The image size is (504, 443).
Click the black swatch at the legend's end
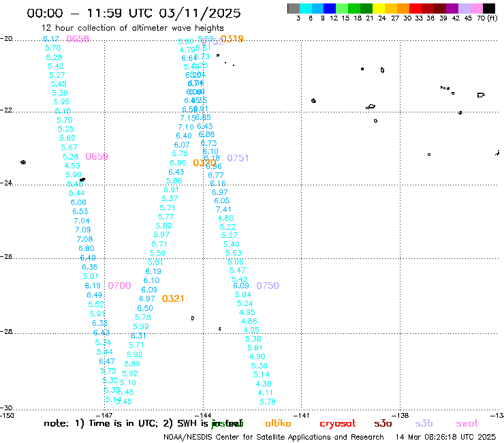[x=488, y=8]
